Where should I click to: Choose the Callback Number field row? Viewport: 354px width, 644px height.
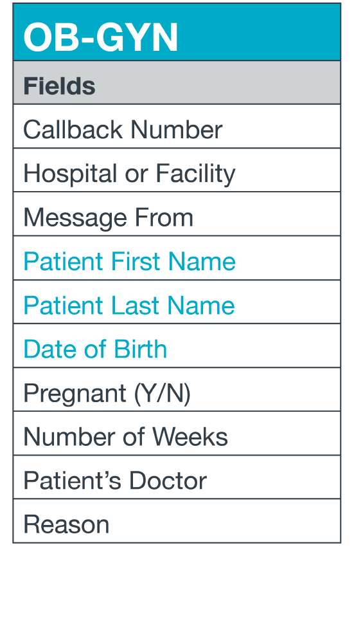pyautogui.click(x=177, y=126)
